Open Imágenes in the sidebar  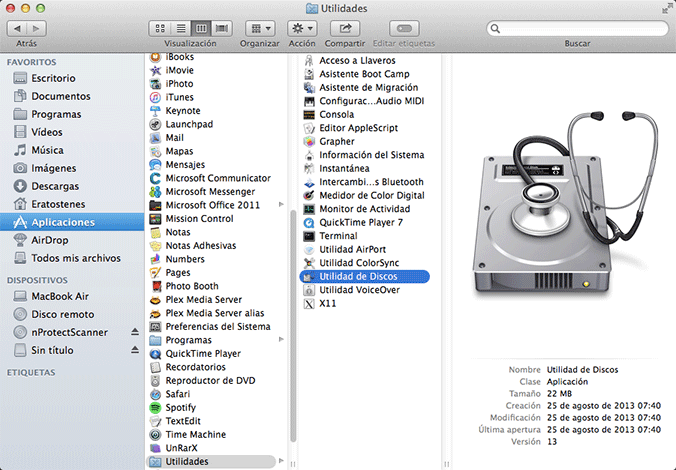(x=72, y=168)
